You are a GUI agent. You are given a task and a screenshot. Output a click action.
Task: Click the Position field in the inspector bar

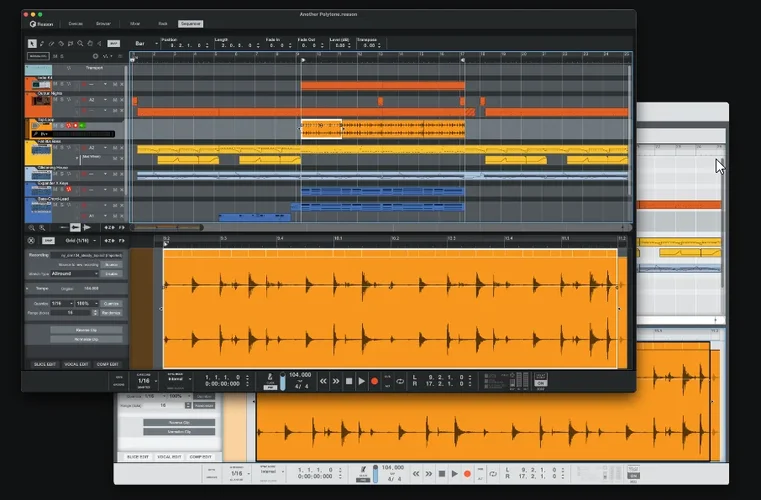(x=184, y=45)
